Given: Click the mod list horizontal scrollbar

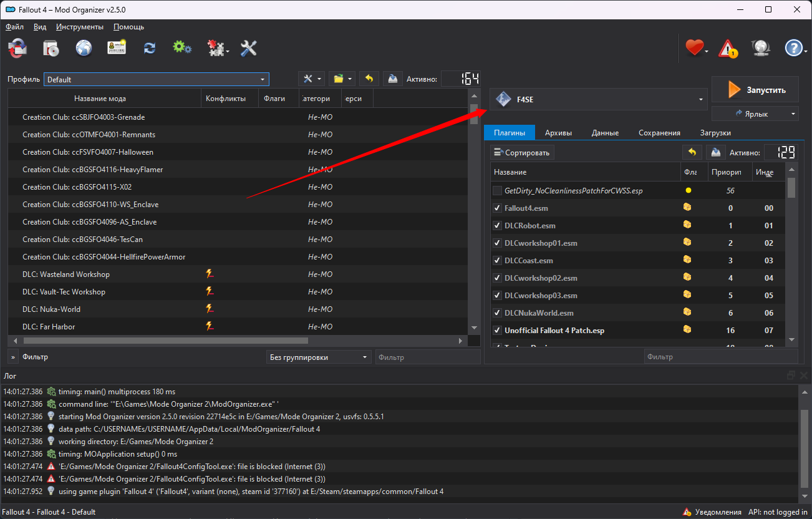Looking at the screenshot, I should point(165,341).
